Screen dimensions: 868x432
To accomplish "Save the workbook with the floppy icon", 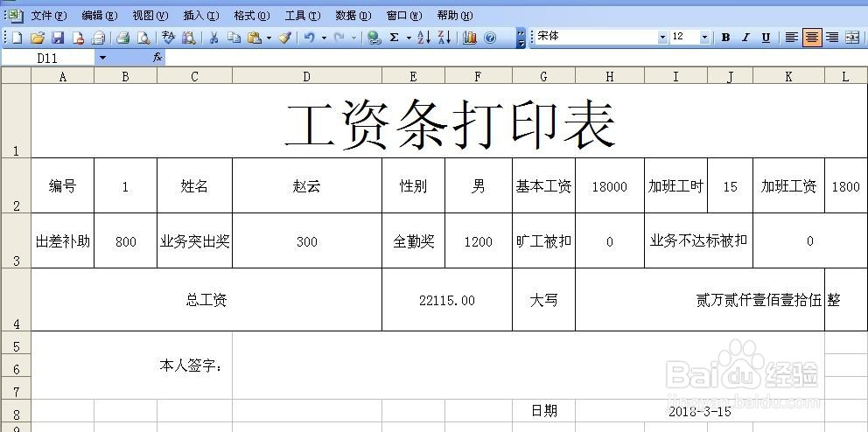I will tap(58, 38).
